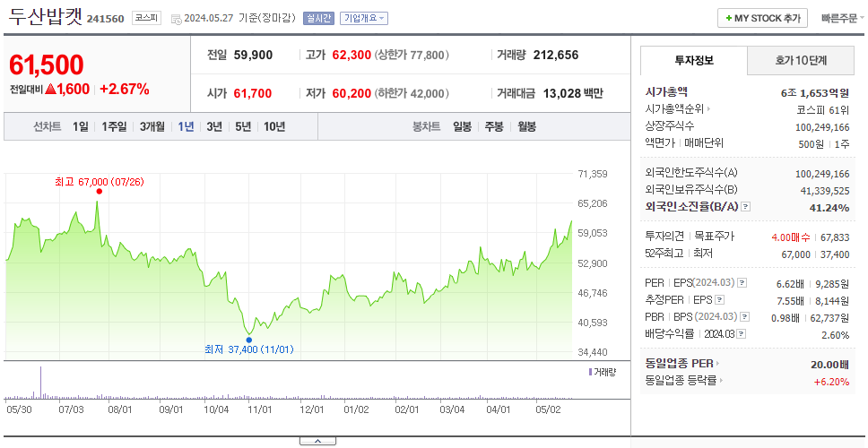Show the 주봉 weekly candle chart
This screenshot has height=448, width=868.
click(494, 126)
